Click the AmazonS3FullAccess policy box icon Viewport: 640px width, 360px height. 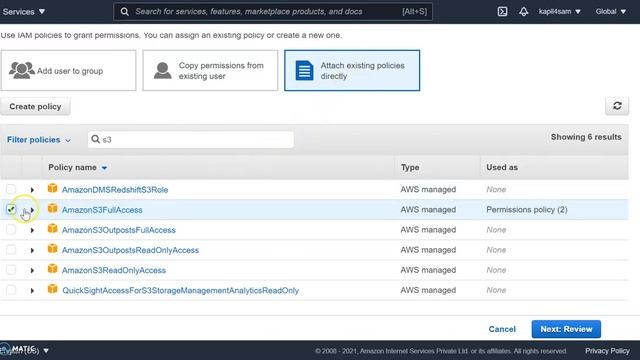(52, 208)
